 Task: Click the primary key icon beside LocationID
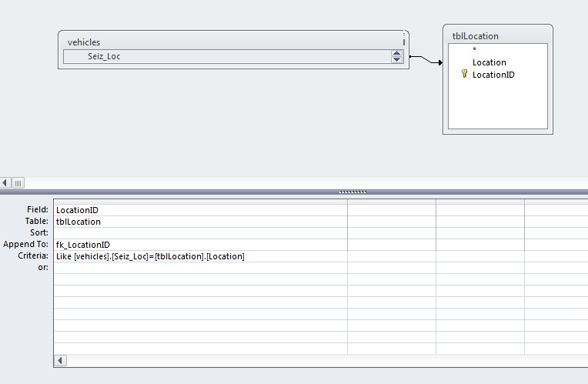[464, 74]
